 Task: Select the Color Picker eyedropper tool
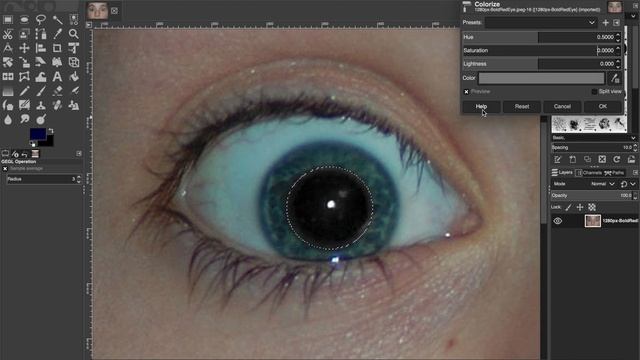(x=57, y=34)
